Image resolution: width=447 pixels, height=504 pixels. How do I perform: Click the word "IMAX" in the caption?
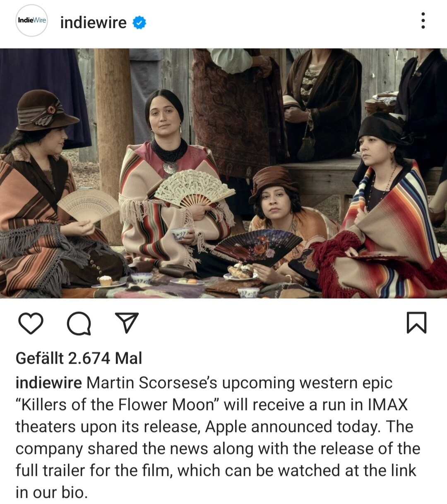coord(387,405)
